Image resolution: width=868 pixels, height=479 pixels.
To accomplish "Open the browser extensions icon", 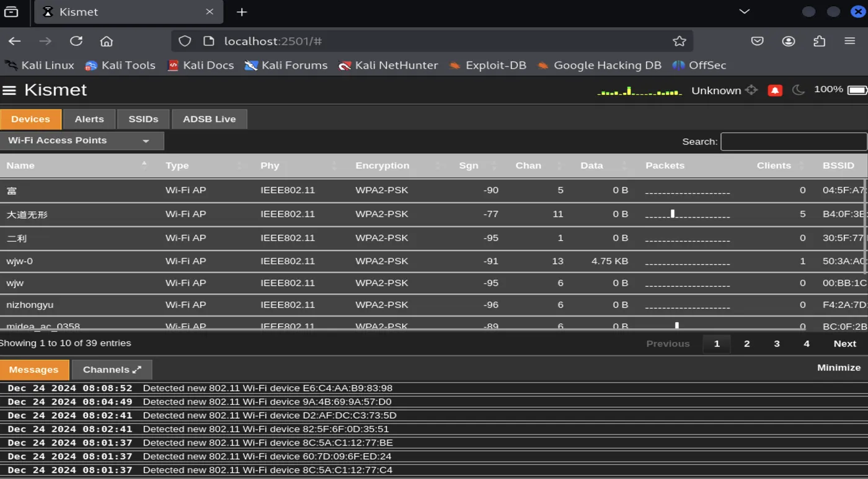I will (x=819, y=41).
